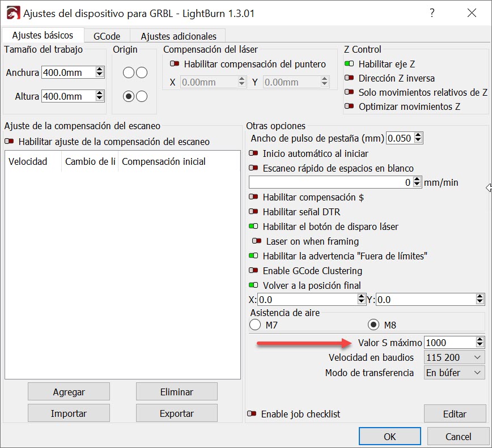Switch to the GCode tab
This screenshot has width=492, height=448.
click(107, 36)
